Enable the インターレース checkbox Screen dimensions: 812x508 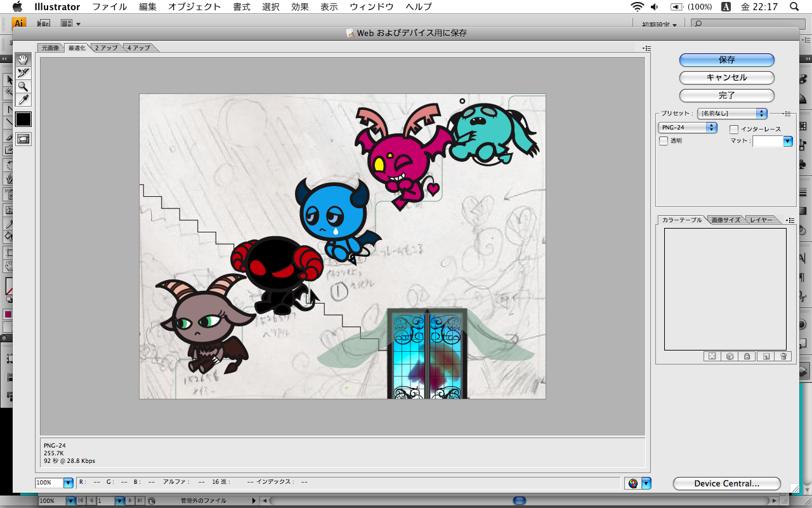(x=734, y=130)
